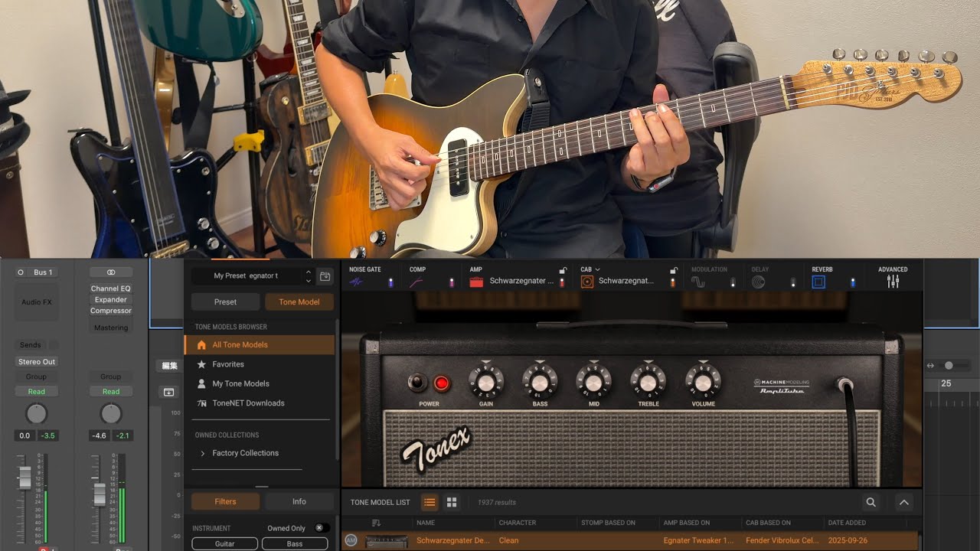Image resolution: width=980 pixels, height=551 pixels.
Task: Select the red AMP module icon
Action: tap(477, 282)
